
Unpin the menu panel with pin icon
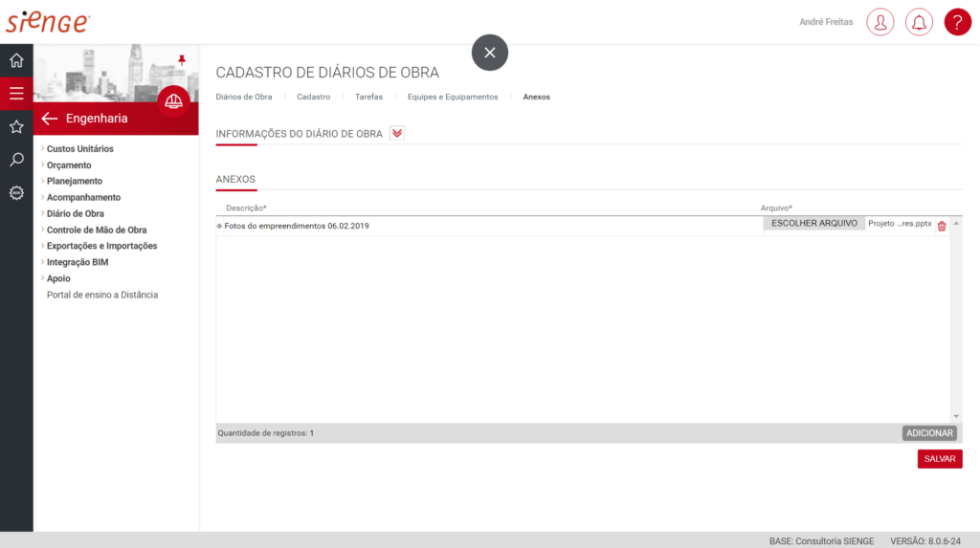tap(182, 60)
